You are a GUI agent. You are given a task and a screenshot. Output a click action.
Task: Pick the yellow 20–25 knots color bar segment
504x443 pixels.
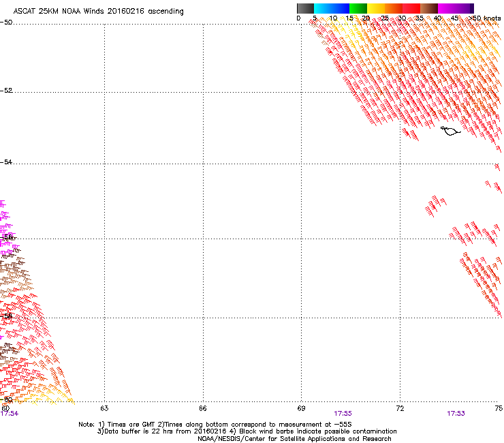pyautogui.click(x=376, y=8)
